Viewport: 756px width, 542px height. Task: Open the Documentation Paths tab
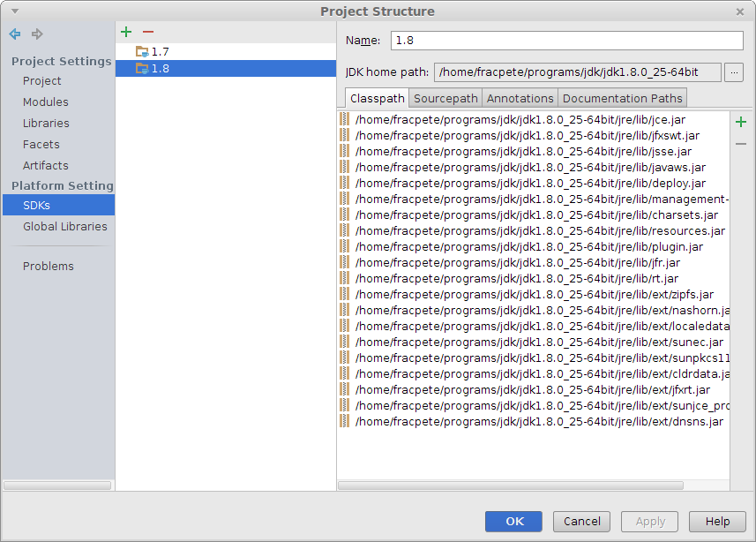(x=622, y=98)
